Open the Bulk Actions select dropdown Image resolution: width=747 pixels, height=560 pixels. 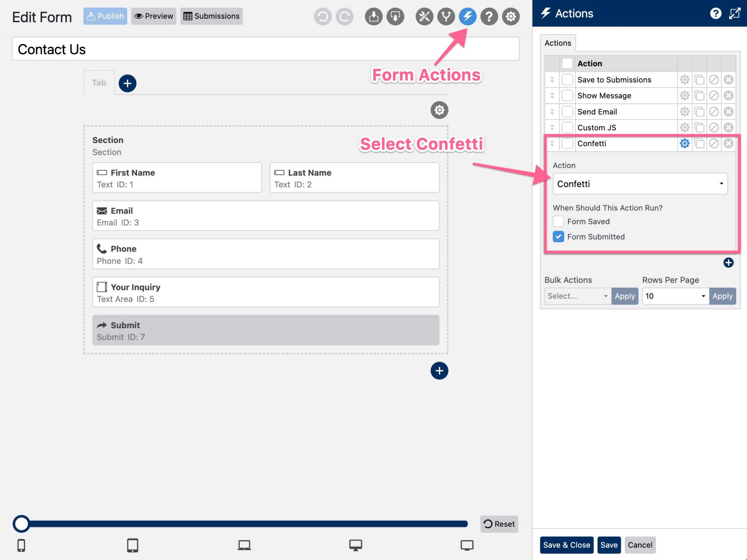[x=577, y=296]
